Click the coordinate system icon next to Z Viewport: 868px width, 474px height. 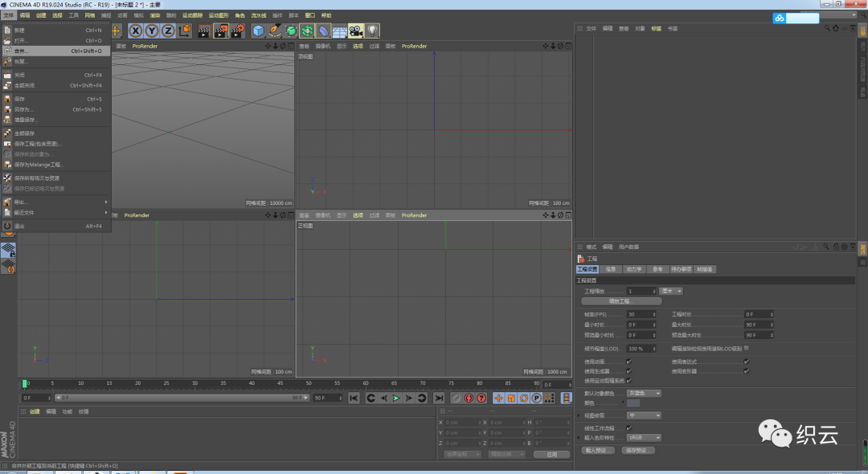coord(185,31)
